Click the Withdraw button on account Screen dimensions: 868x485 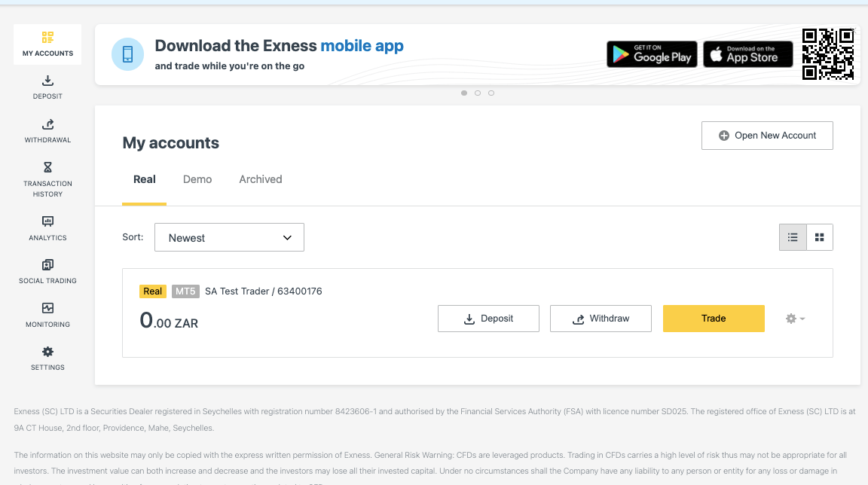(x=601, y=319)
